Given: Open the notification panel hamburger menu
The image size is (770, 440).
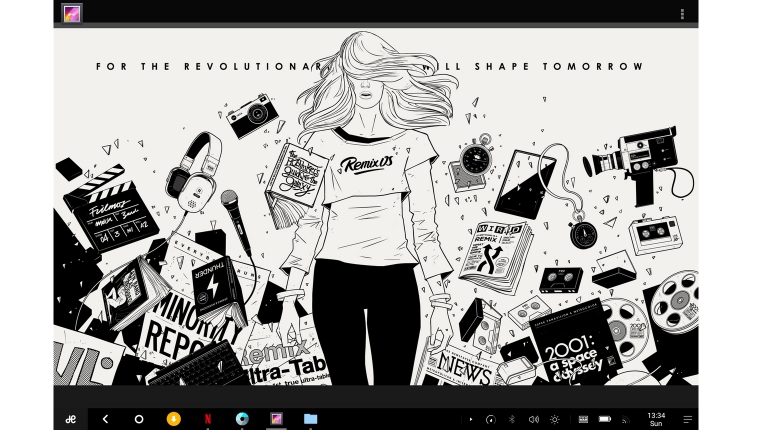Looking at the screenshot, I should tap(687, 419).
